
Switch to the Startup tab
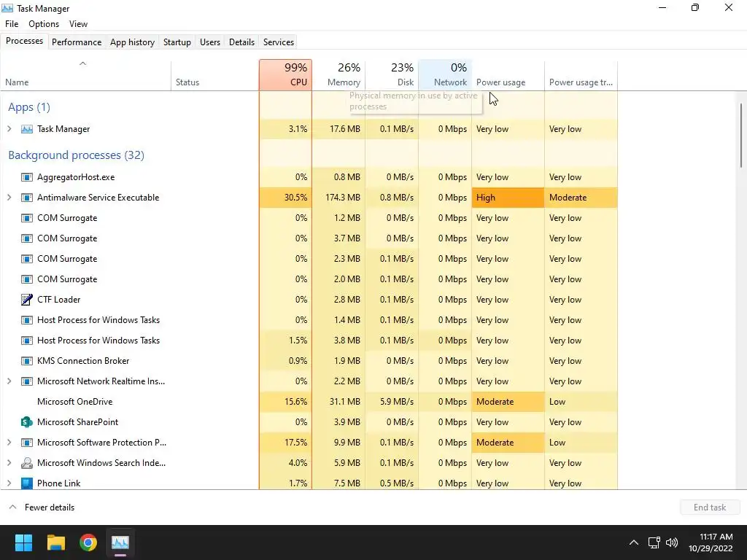(177, 42)
